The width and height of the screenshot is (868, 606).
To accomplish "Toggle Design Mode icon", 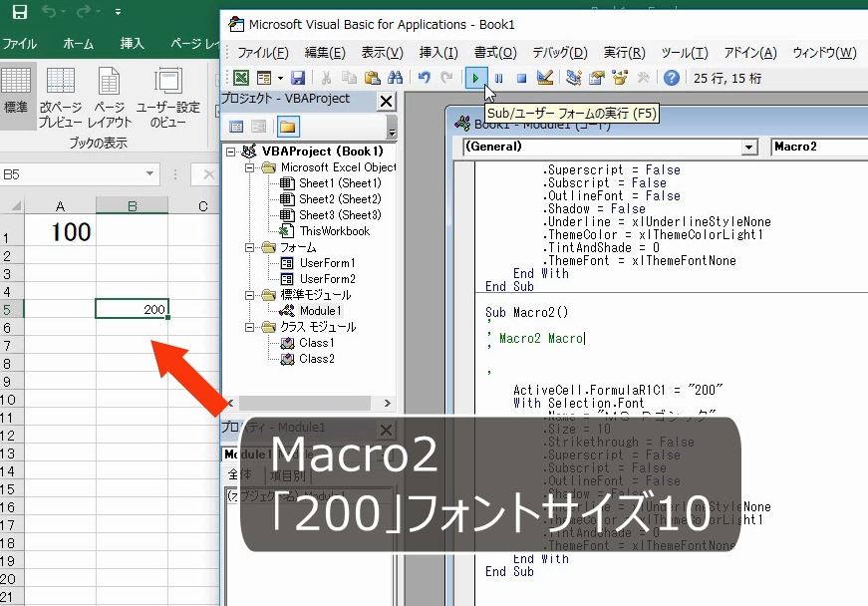I will tap(545, 78).
